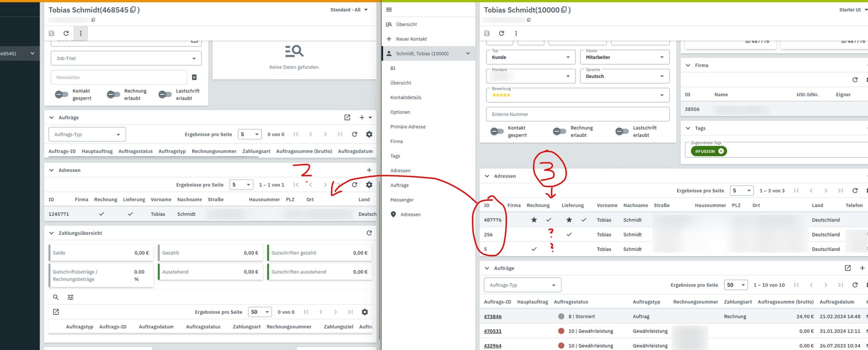Open Kontaktdetails in the sidebar

[x=406, y=97]
